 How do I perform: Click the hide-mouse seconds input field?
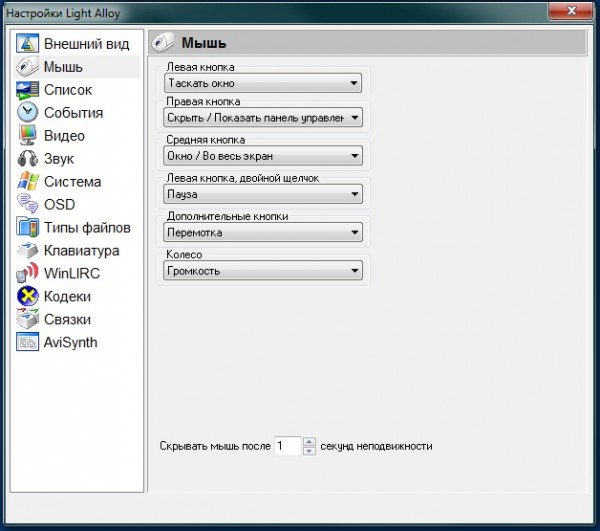point(288,446)
